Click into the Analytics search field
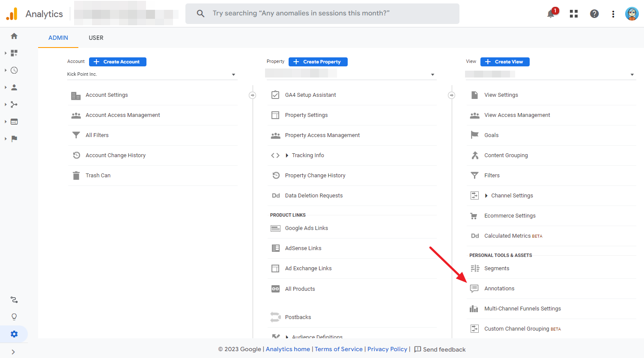644x358 pixels. click(322, 14)
